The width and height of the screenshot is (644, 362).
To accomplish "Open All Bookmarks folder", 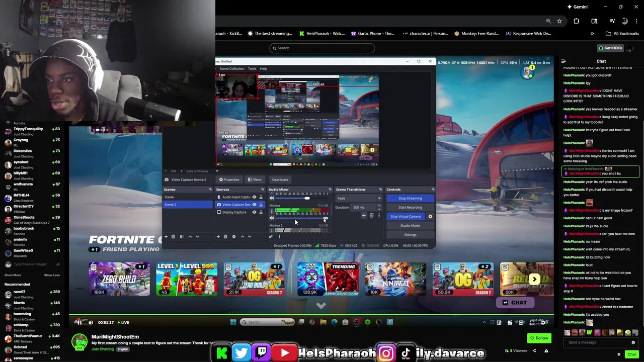I will pyautogui.click(x=622, y=34).
